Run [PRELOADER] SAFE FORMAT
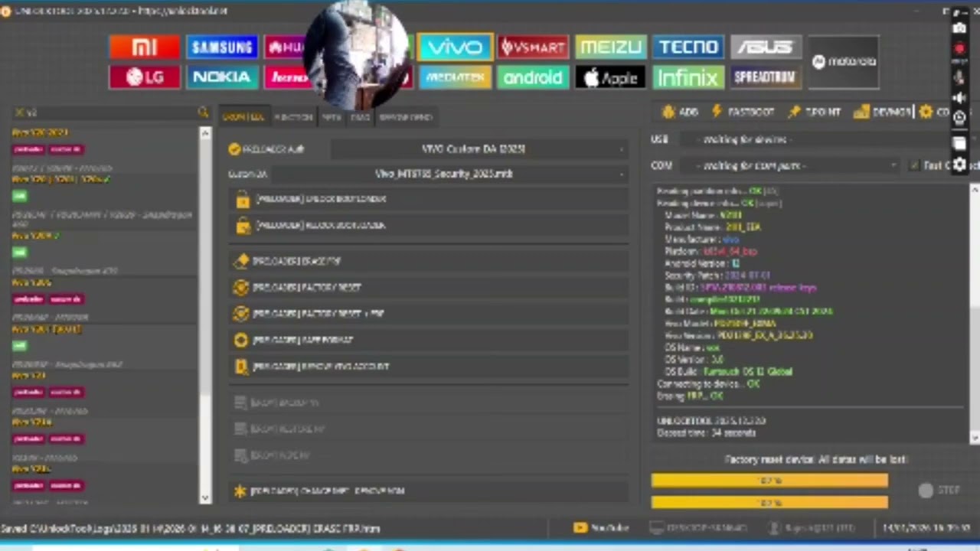980x551 pixels. coord(428,340)
